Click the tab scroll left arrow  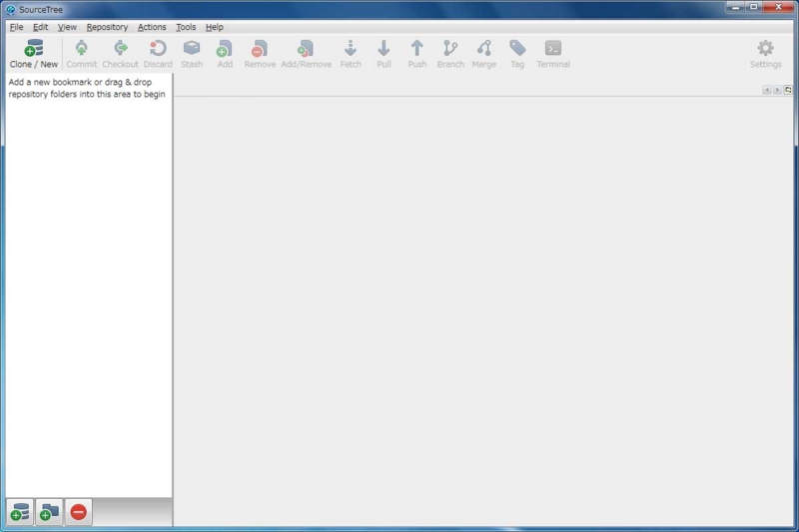[766, 90]
